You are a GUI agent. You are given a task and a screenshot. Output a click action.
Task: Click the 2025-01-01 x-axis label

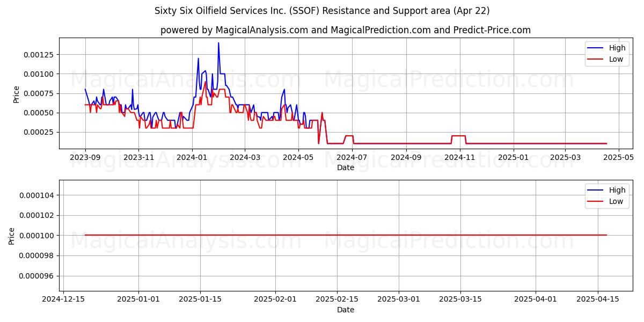coord(138,300)
